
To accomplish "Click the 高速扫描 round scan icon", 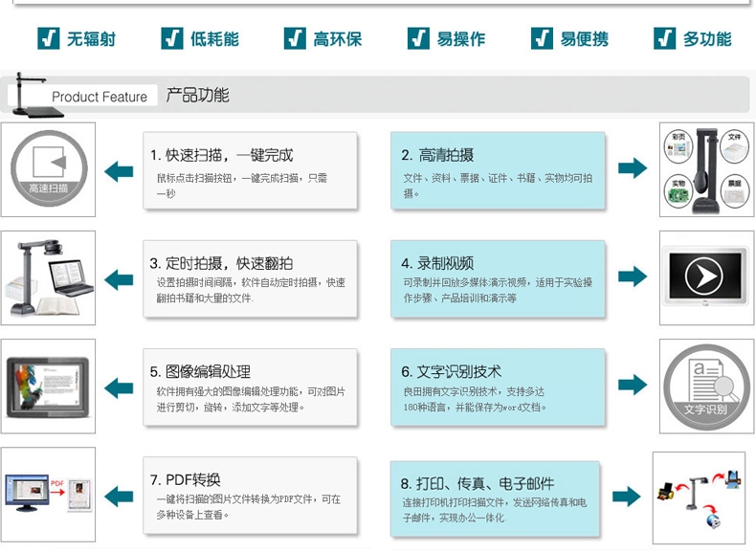I will point(48,169).
